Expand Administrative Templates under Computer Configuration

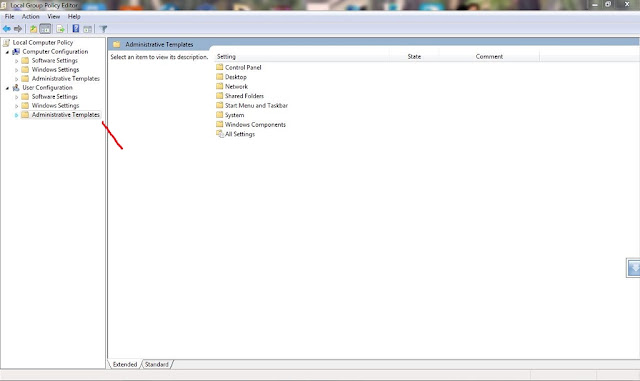pyautogui.click(x=17, y=79)
